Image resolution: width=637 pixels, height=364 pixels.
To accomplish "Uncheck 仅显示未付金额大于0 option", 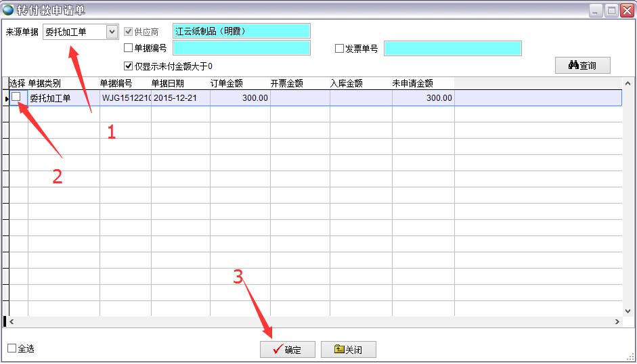I will point(129,66).
